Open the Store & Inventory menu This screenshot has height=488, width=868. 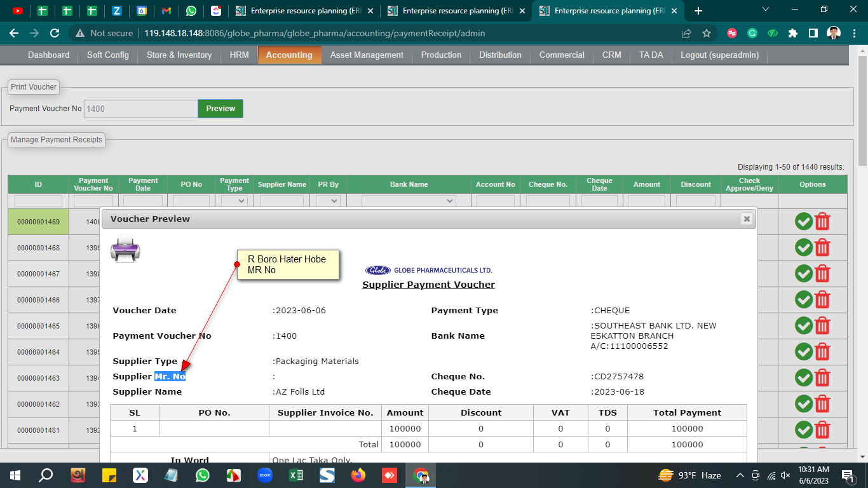click(x=179, y=55)
